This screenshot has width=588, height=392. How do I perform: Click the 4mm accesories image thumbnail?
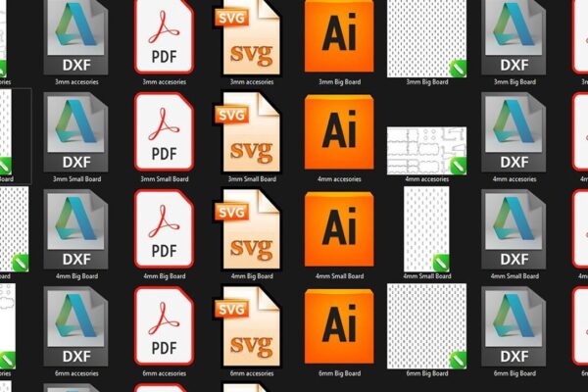click(x=426, y=151)
